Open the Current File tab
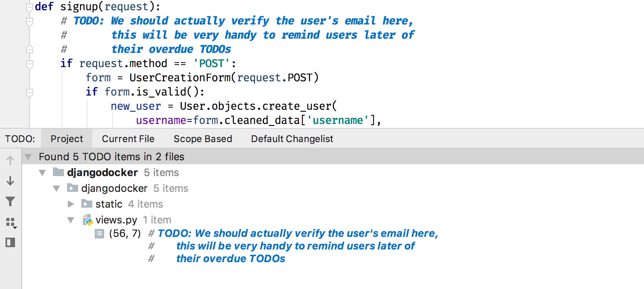Image resolution: width=644 pixels, height=289 pixels. (x=128, y=139)
